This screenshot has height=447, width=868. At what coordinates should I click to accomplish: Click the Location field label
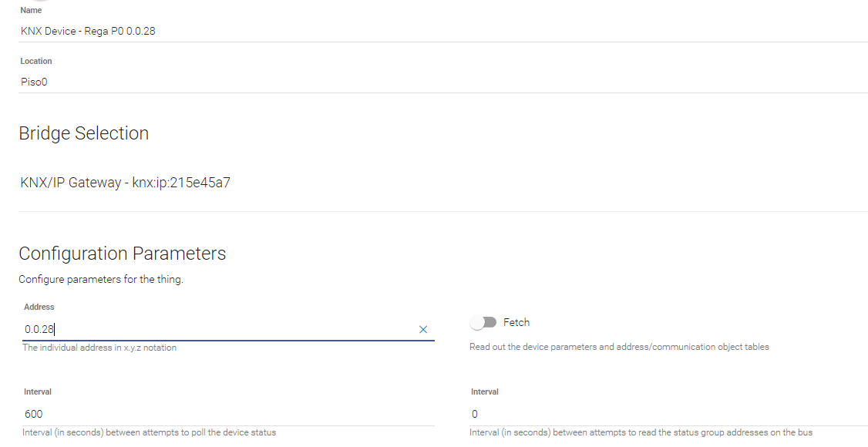pos(36,62)
